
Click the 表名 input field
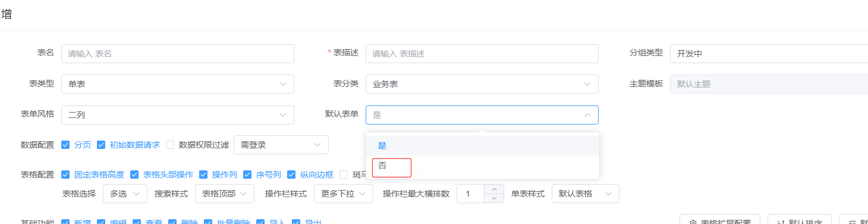coord(178,54)
